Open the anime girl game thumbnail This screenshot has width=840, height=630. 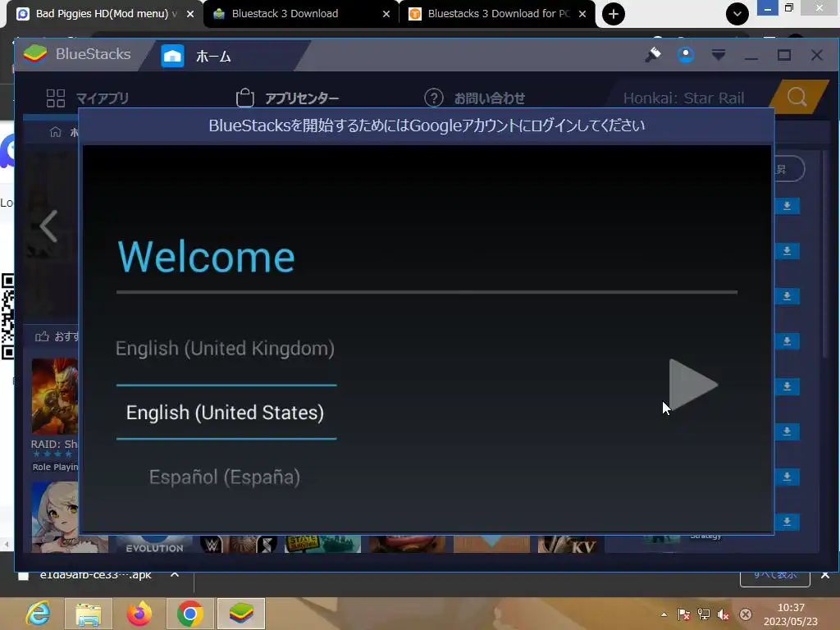coord(55,517)
